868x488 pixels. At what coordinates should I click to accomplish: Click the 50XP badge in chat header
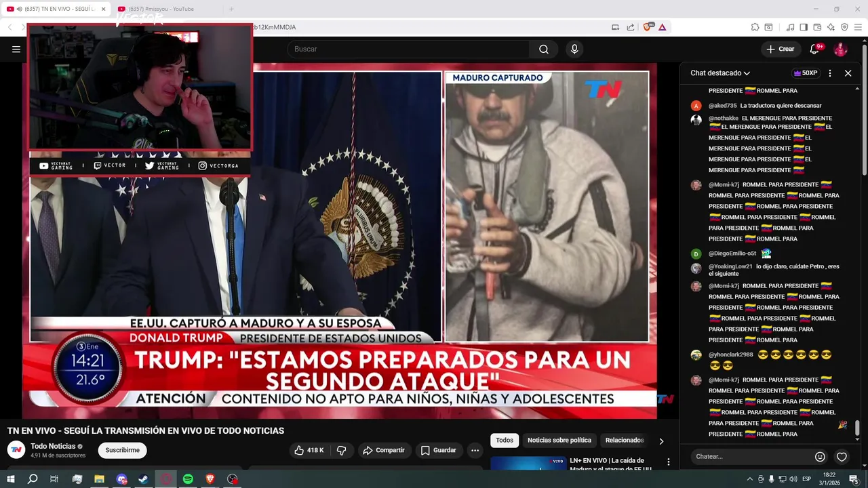pyautogui.click(x=806, y=73)
